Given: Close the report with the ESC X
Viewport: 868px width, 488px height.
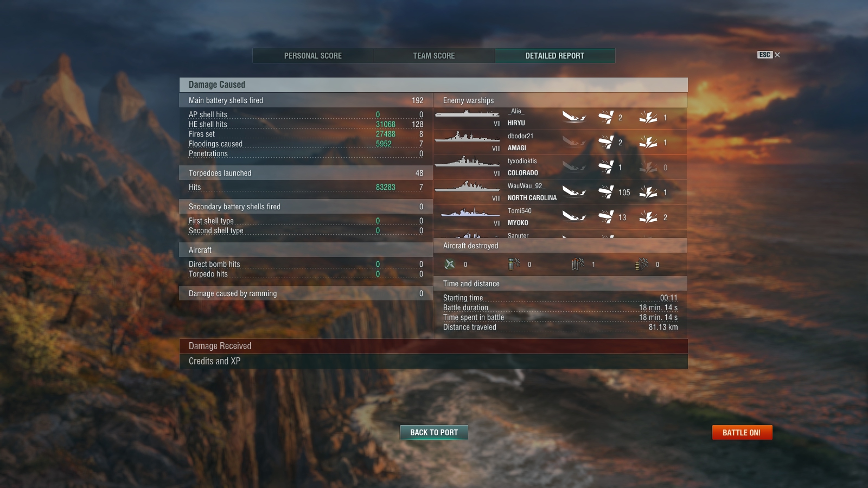Looking at the screenshot, I should click(769, 55).
